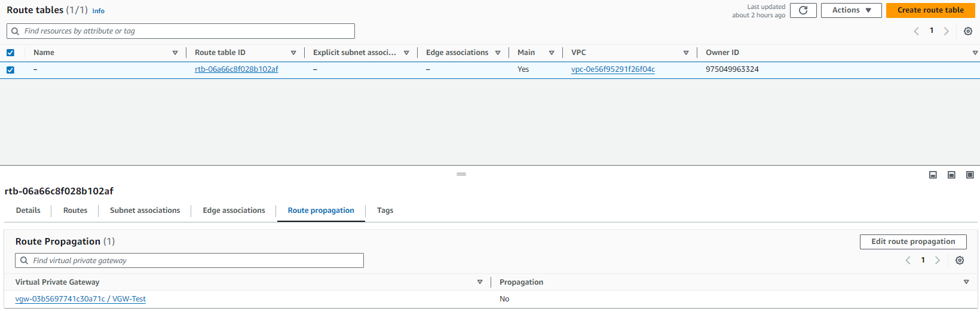The height and width of the screenshot is (311, 980).
Task: Open route tables preferences gear icon
Action: [x=968, y=31]
